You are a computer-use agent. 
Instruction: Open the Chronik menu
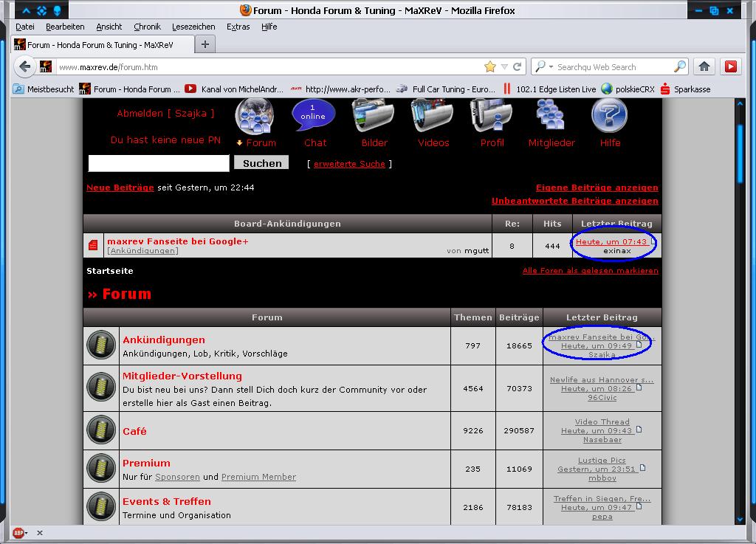click(x=147, y=27)
